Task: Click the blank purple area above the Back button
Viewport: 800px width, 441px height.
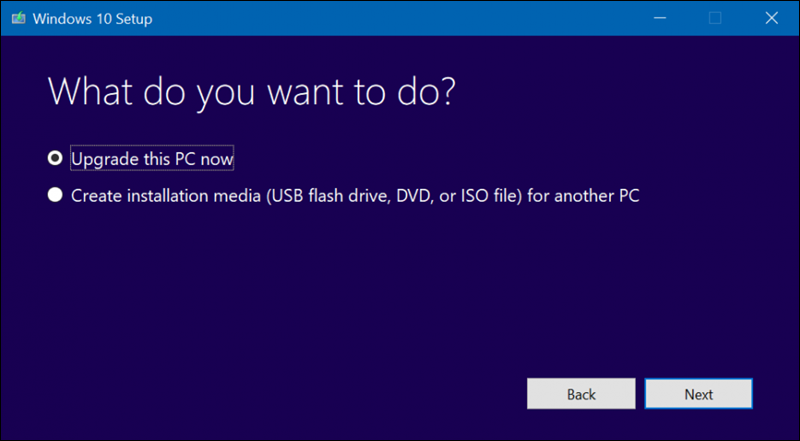Action: (x=581, y=320)
